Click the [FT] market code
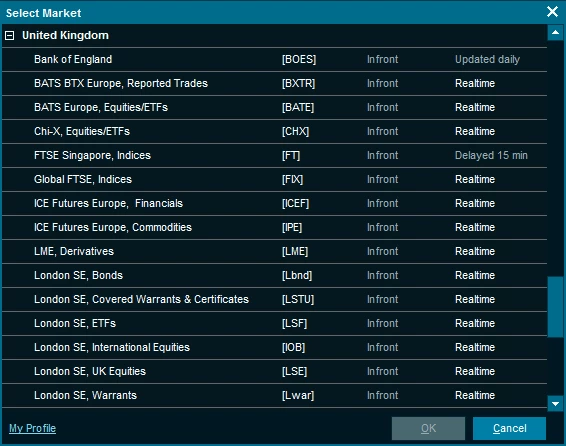566x446 pixels. 291,156
